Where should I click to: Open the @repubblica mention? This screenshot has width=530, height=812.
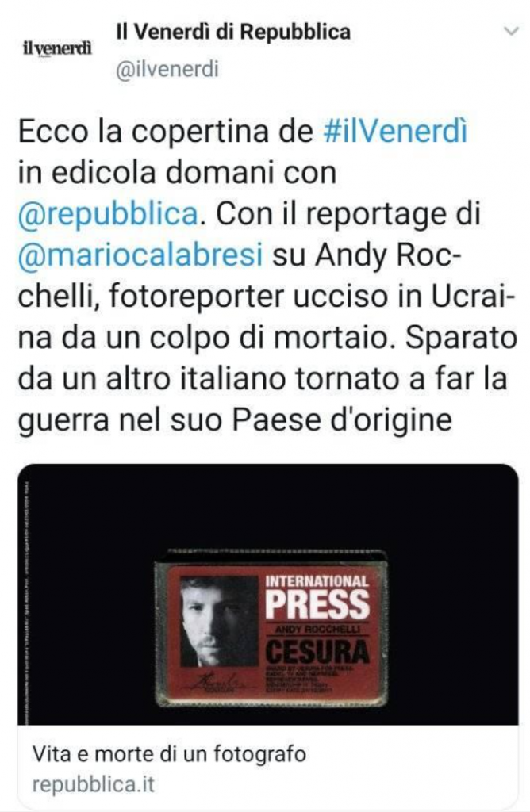pos(108,215)
